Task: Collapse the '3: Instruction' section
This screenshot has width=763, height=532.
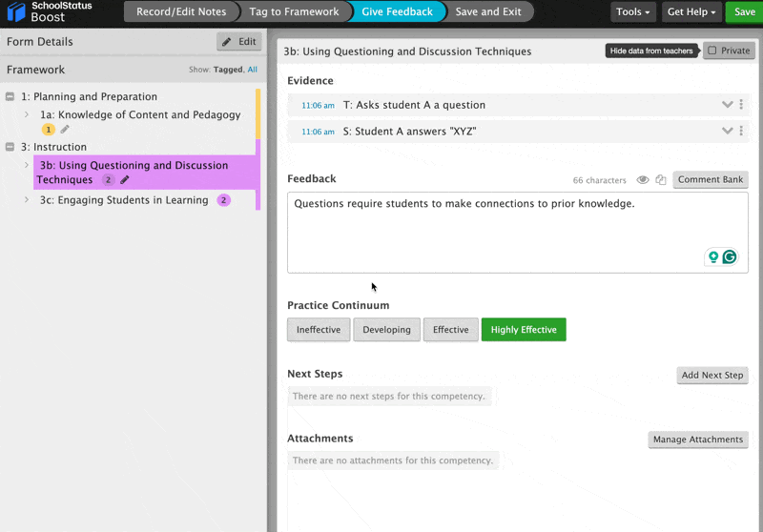Action: (10, 147)
